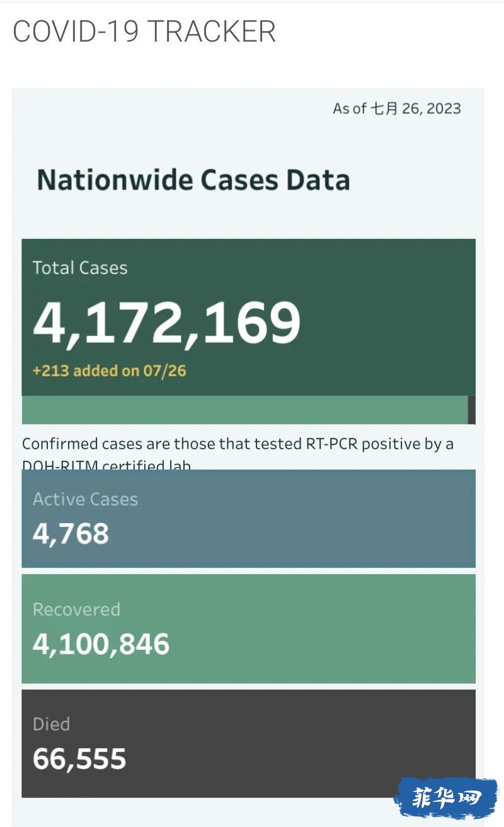504x827 pixels.
Task: Click the 4,768 active cases figure
Action: tap(71, 534)
